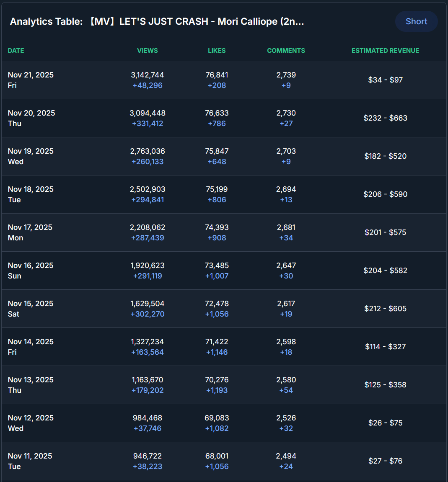Click revenue estimate $114 - $327

[385, 347]
